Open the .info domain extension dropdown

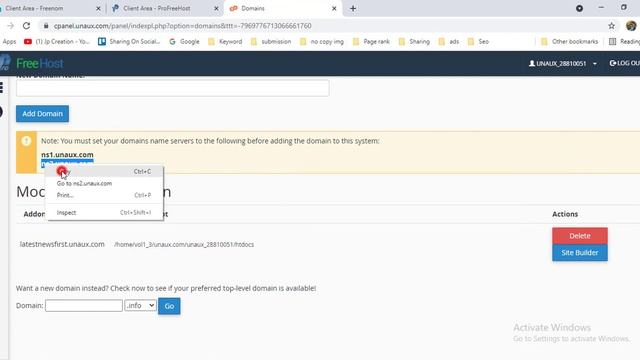pos(140,305)
